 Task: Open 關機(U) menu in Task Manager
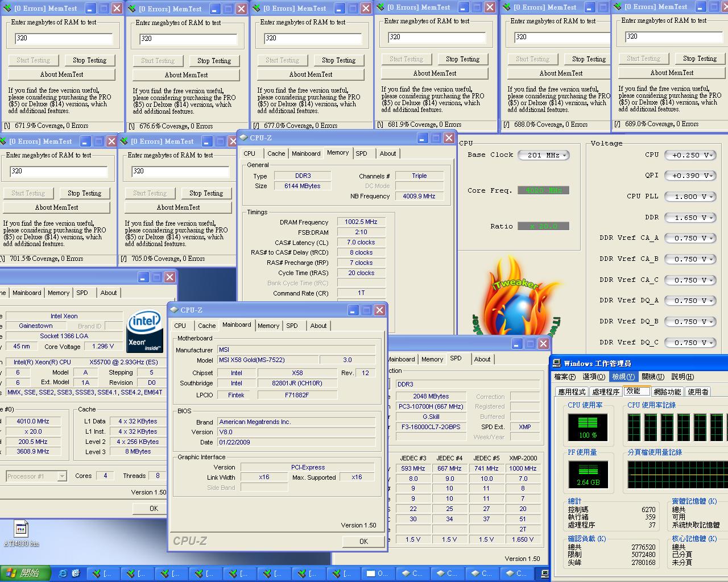652,376
